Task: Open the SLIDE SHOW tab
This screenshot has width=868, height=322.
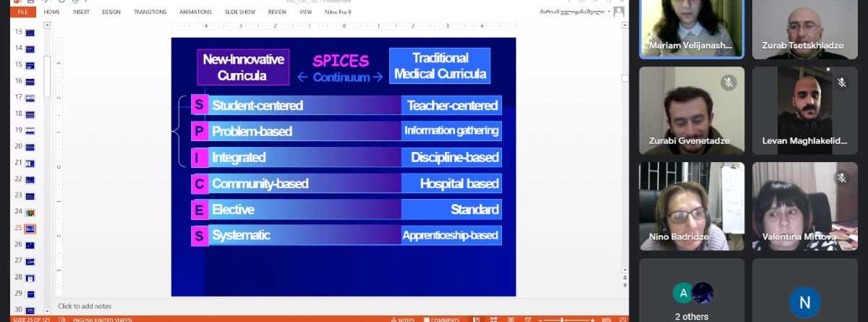Action: (241, 12)
